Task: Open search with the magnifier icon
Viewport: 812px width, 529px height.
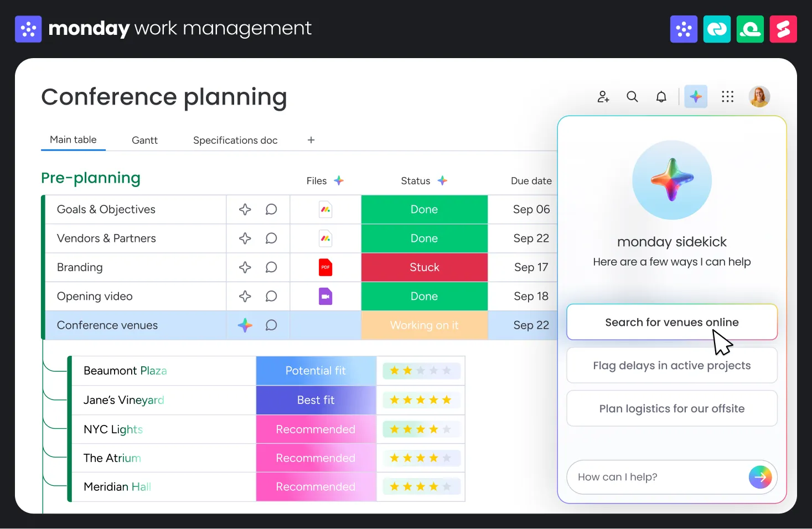Action: point(632,97)
